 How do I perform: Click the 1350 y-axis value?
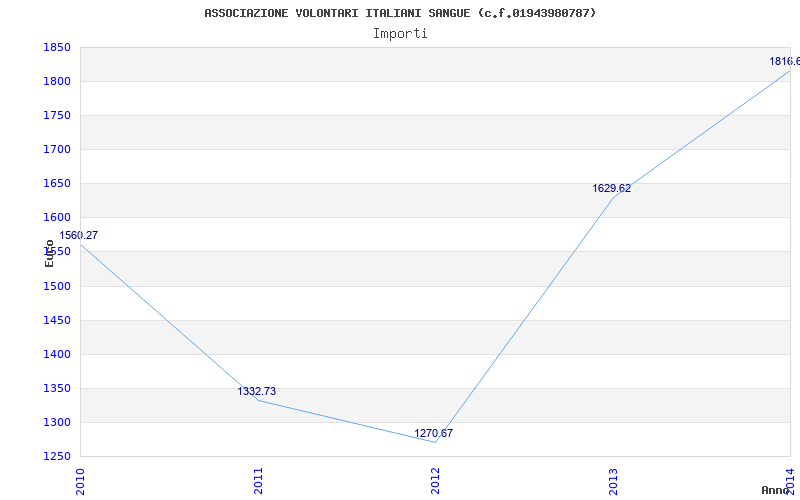(x=57, y=389)
